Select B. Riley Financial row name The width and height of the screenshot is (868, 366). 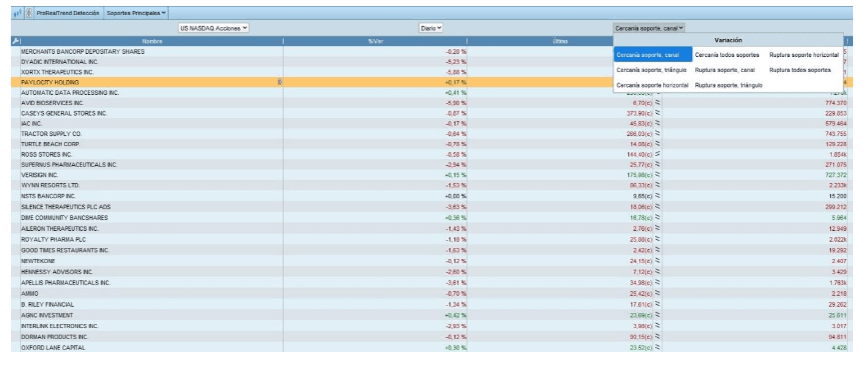tap(47, 304)
